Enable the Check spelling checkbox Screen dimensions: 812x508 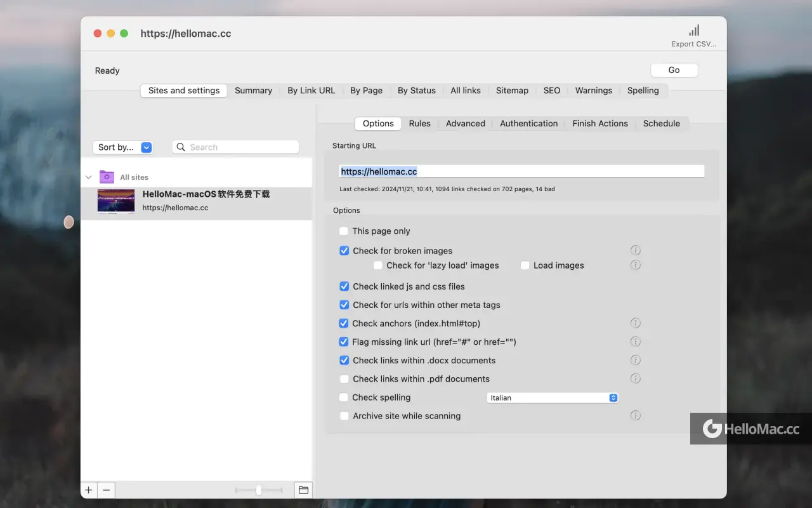point(344,398)
